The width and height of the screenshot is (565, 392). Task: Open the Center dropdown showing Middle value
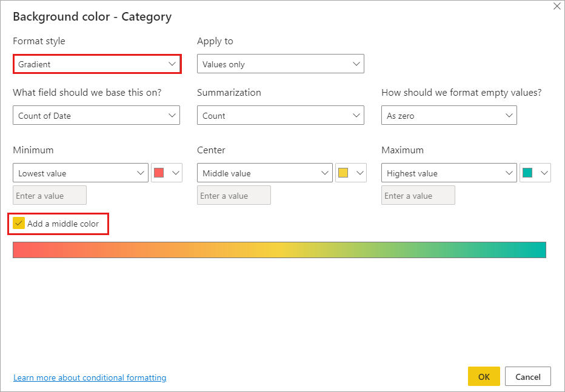(264, 173)
